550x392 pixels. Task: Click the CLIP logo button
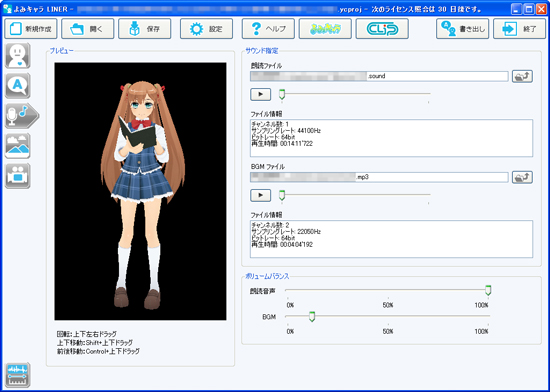pos(382,29)
